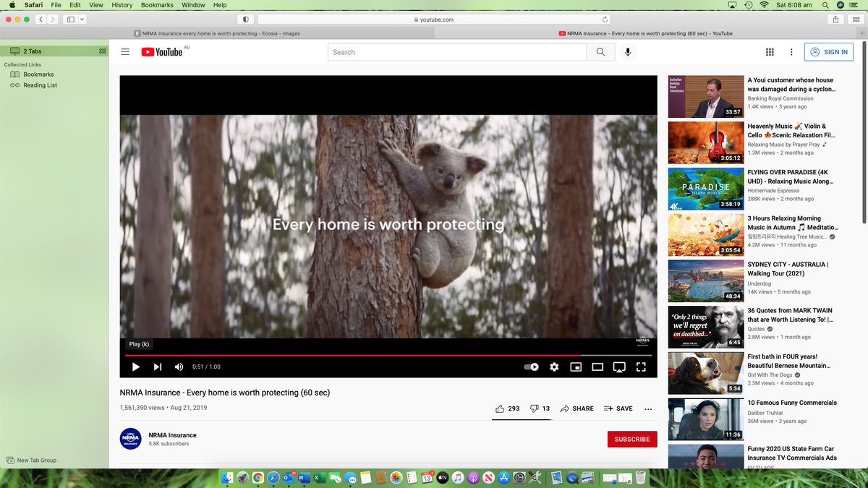
Task: Skip to the next video
Action: [158, 367]
